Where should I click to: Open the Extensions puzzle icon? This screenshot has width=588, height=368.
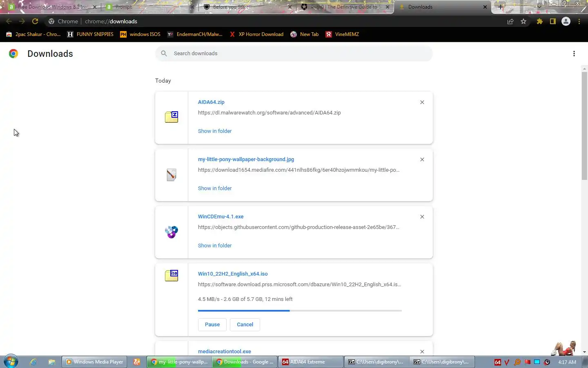[x=539, y=22]
